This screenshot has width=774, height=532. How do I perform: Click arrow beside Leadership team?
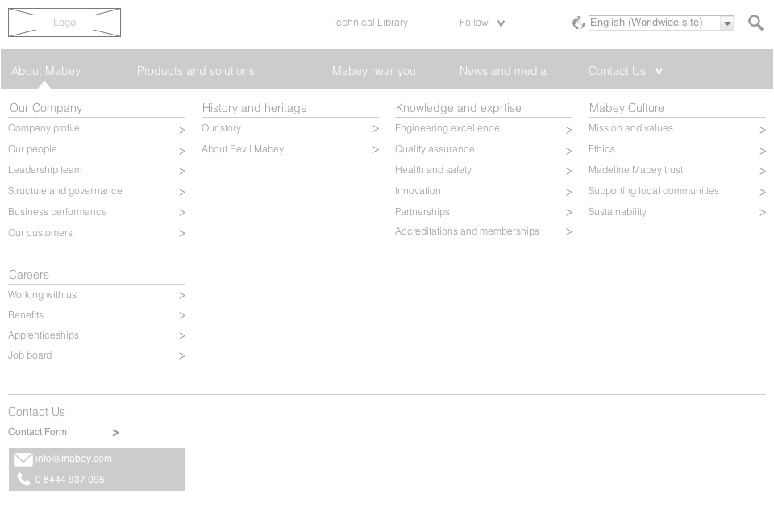point(182,171)
